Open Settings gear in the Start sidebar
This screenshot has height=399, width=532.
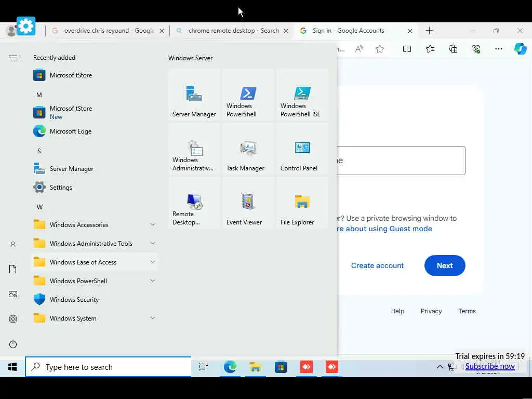coord(13,319)
